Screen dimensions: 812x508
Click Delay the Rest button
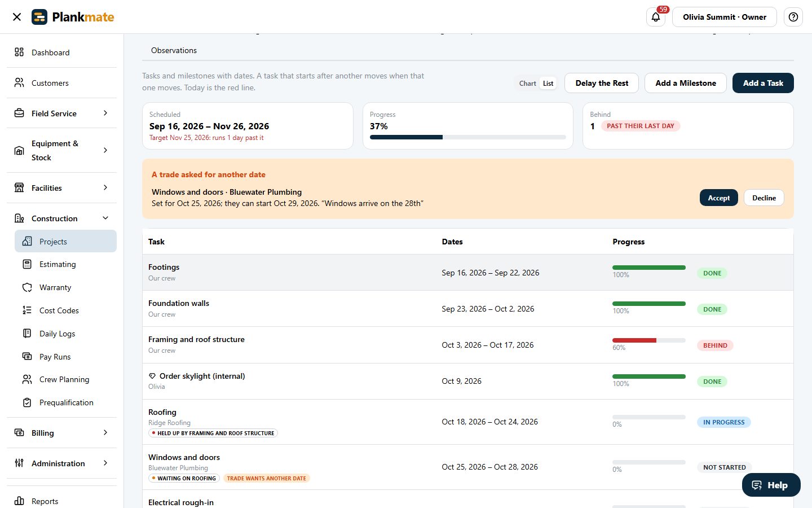(x=602, y=83)
